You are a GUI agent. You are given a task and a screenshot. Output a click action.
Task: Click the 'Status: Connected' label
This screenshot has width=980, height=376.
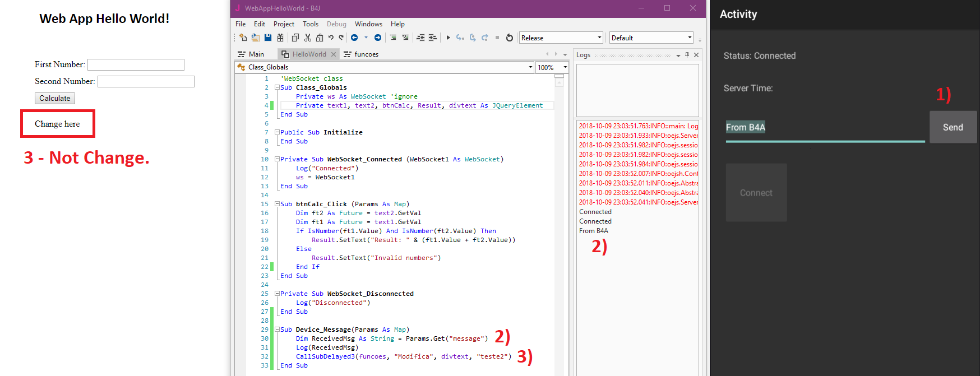760,55
